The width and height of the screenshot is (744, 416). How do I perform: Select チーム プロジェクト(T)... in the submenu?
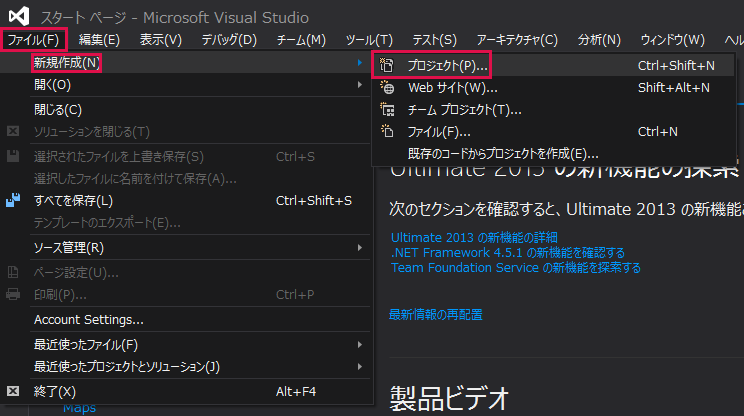pos(553,110)
